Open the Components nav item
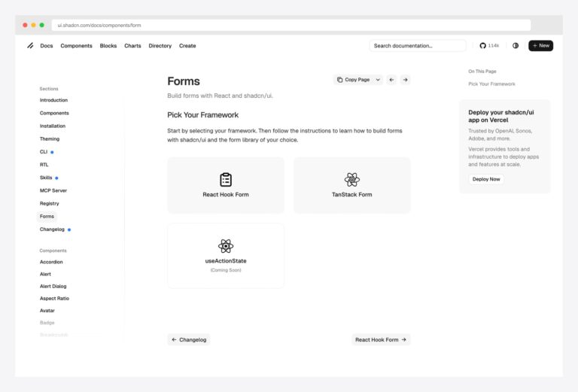 (x=76, y=46)
